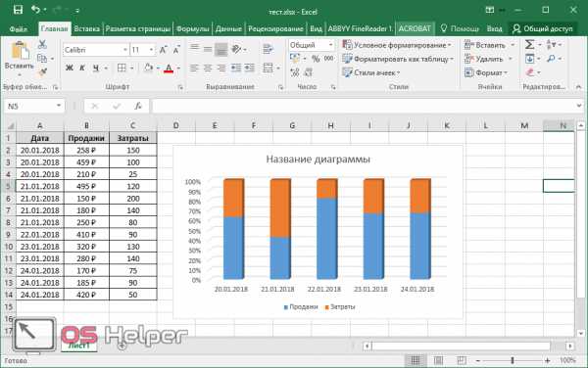
Task: Switch to the Вставка ribbon tab
Action: (x=86, y=28)
